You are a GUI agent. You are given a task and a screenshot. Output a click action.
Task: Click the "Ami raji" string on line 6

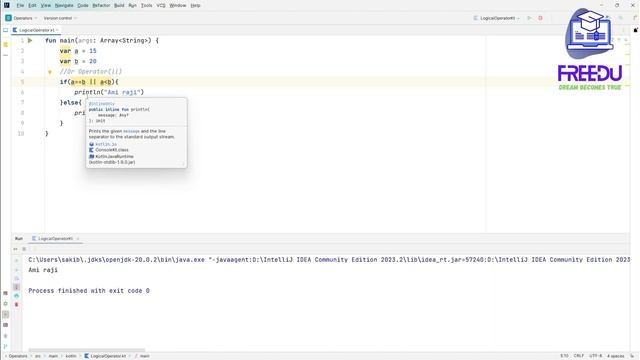tap(122, 92)
